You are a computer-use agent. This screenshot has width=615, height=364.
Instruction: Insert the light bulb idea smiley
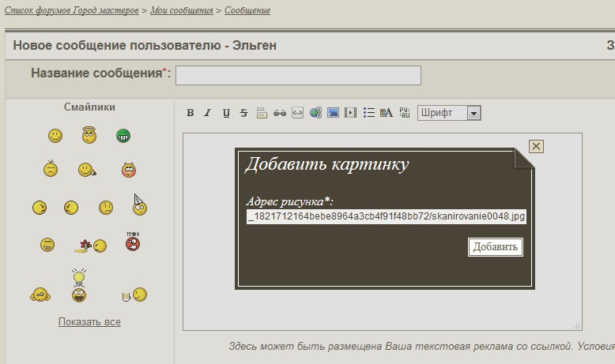click(79, 286)
